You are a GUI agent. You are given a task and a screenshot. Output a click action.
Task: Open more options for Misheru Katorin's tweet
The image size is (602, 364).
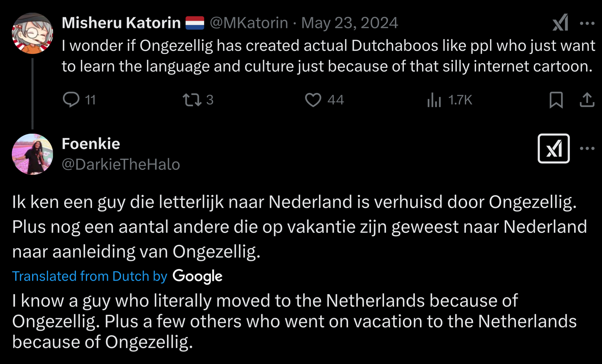tap(587, 23)
